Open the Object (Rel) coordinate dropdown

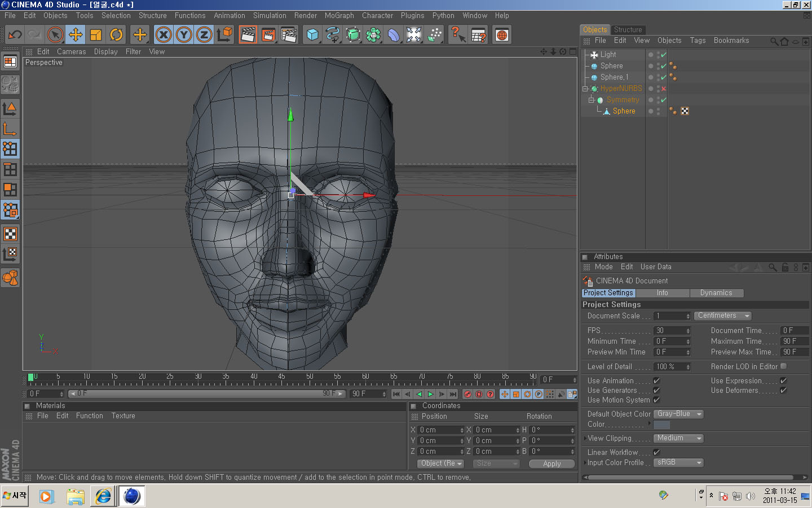point(441,463)
